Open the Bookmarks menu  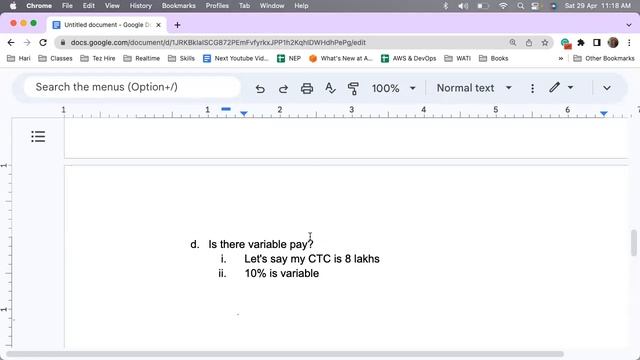click(178, 6)
